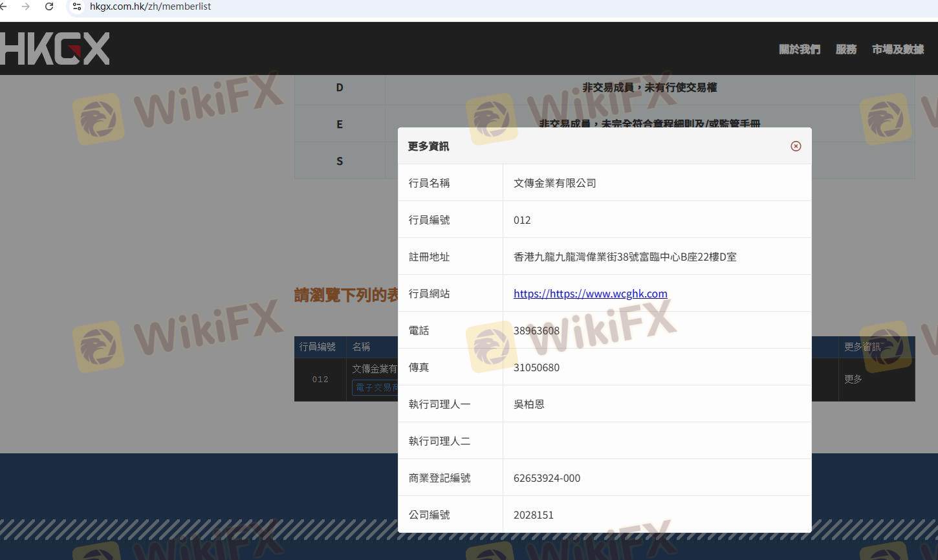Image resolution: width=938 pixels, height=560 pixels.
Task: Open the 關於我們 menu
Action: point(799,49)
